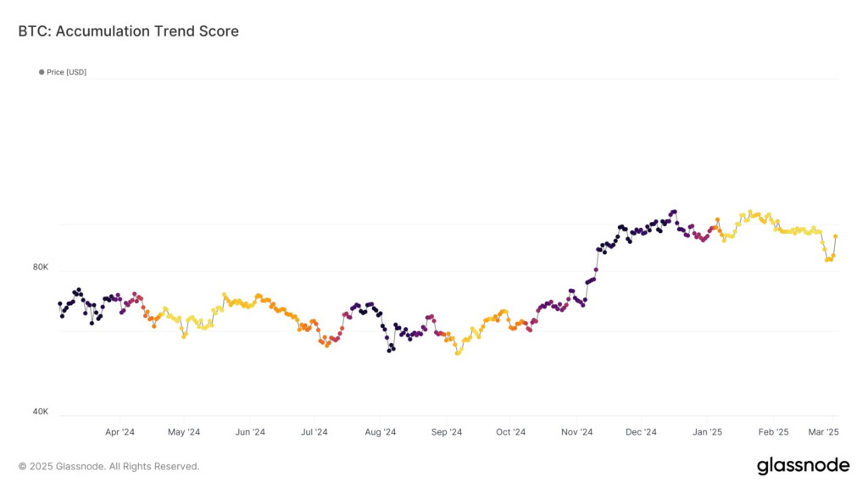
Task: Select the May '24 axis label
Action: [x=184, y=432]
